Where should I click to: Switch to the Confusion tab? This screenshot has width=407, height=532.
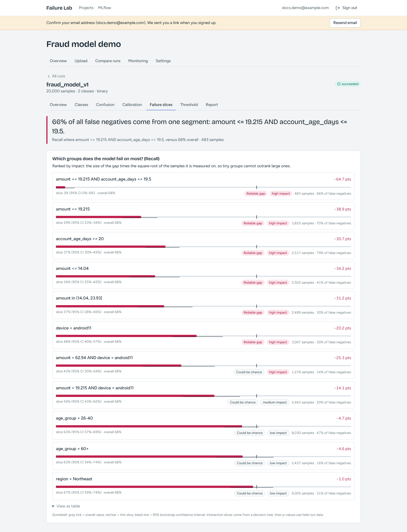pos(105,105)
